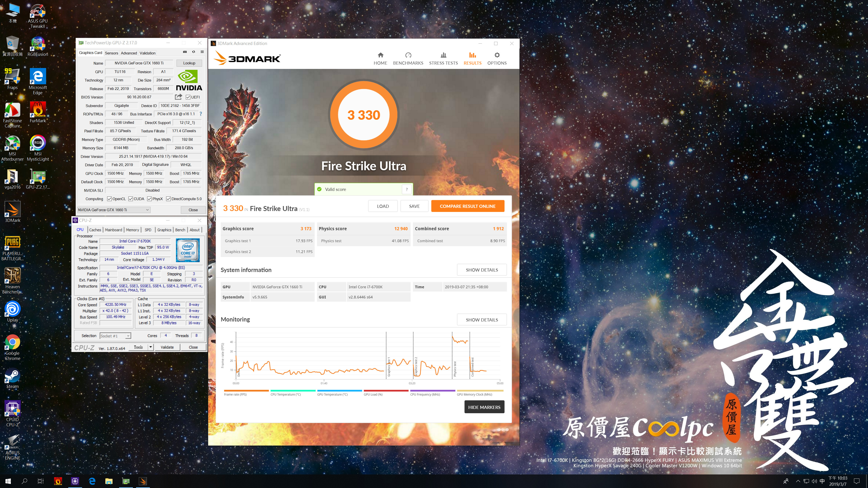Click the Graphics test 2 marker in chart
The height and width of the screenshot is (488, 868).
click(x=416, y=367)
